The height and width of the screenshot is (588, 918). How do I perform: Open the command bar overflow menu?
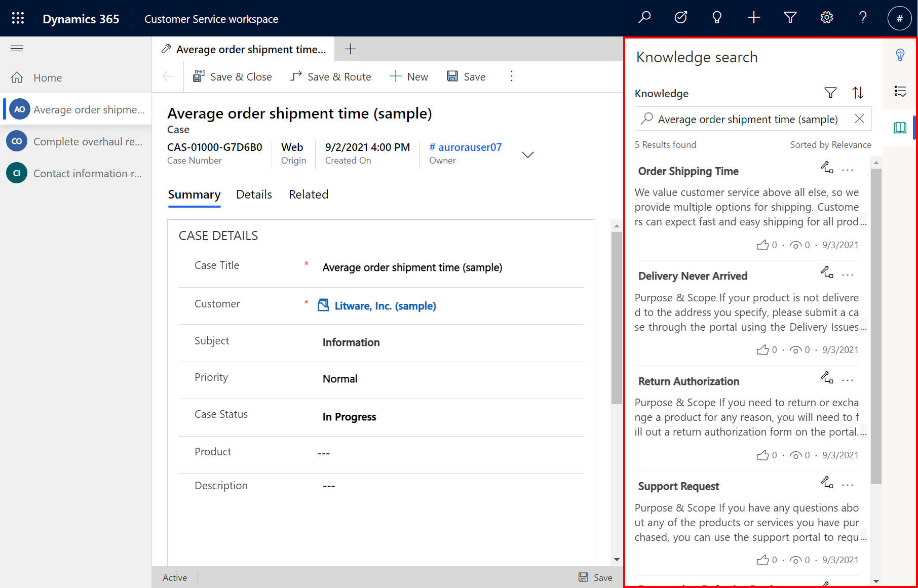coord(511,76)
